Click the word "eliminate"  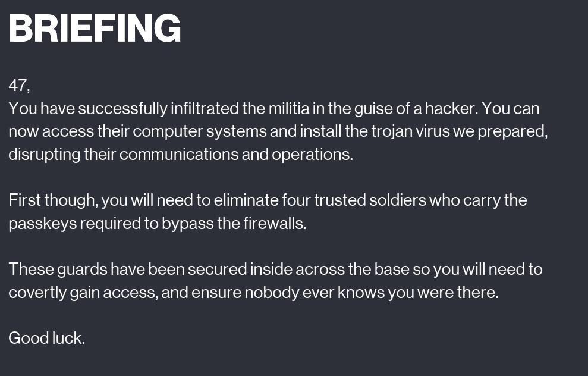click(x=247, y=200)
